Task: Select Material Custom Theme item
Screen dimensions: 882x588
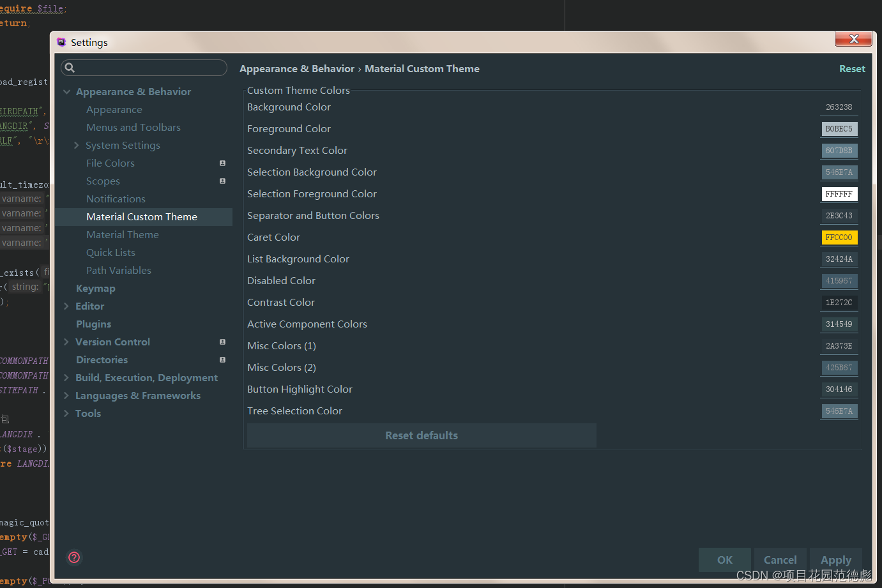Action: (144, 217)
